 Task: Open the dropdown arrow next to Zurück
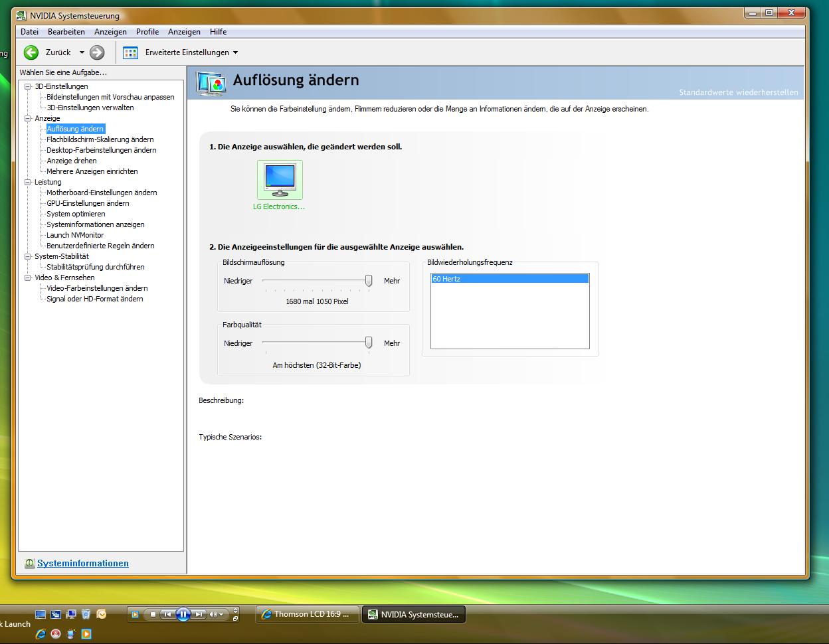[x=82, y=52]
